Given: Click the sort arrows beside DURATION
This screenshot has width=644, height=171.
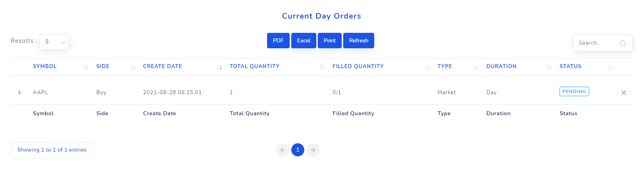Looking at the screenshot, I should click(549, 67).
